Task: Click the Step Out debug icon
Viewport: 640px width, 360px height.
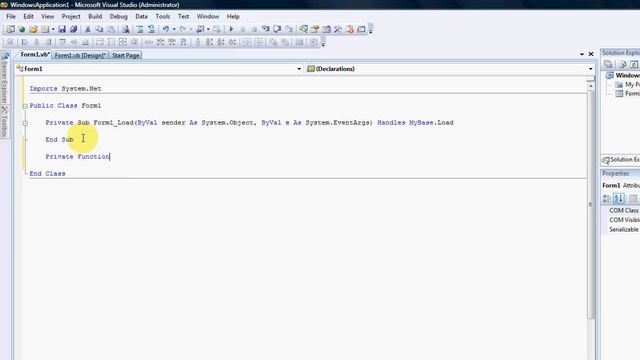Action: [x=289, y=29]
